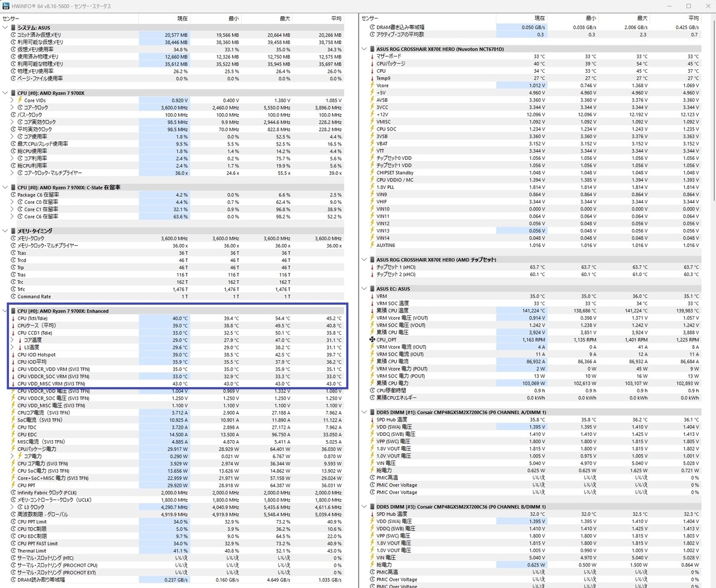This screenshot has width=716, height=588.
Task: Click the clock icon next to DRAM読み取り帯域幅
Action: point(13,580)
